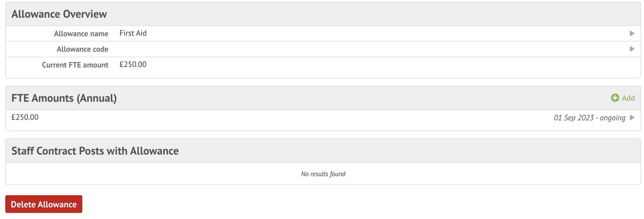The width and height of the screenshot is (644, 219).
Task: Click the word ongoing in FTE row
Action: [x=612, y=118]
